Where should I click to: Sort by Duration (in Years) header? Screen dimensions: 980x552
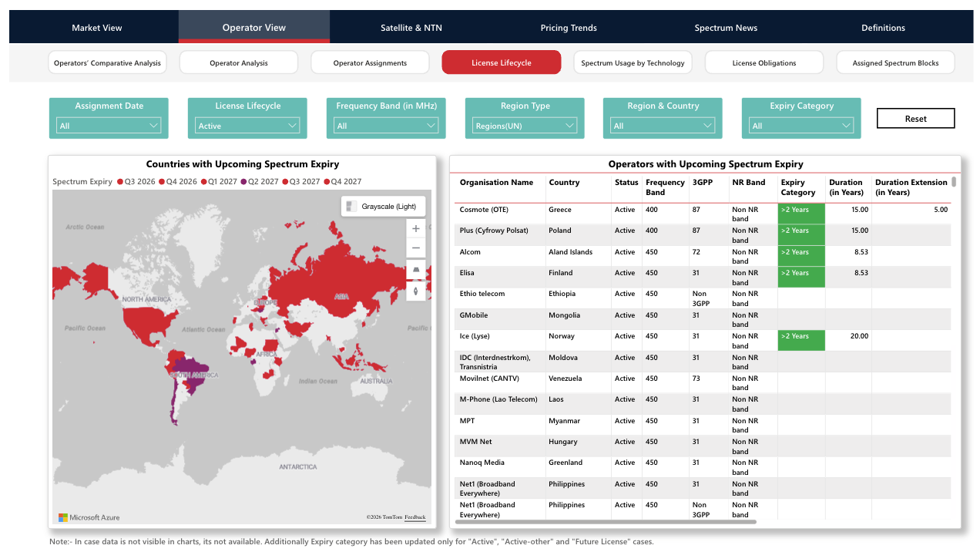pyautogui.click(x=846, y=187)
